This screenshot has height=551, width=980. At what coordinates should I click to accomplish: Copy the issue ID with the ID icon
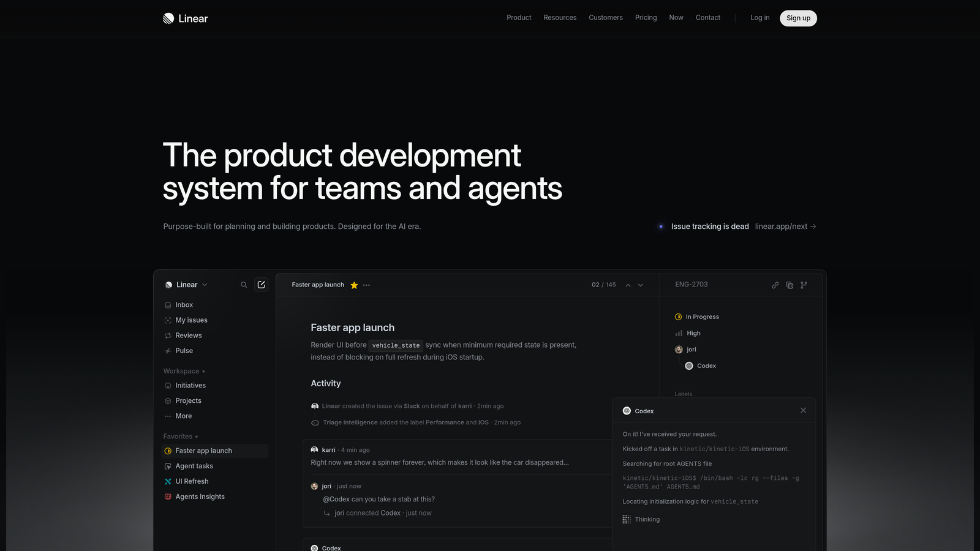(790, 285)
